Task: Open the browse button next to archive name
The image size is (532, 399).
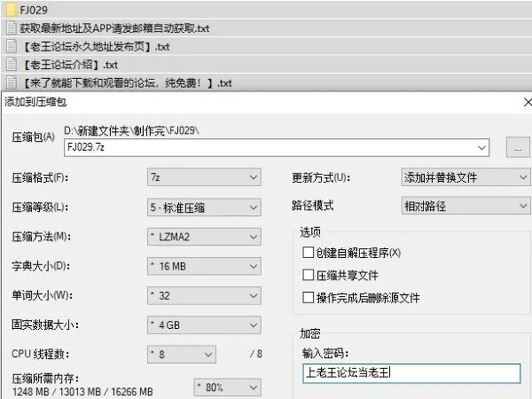Action: click(x=518, y=147)
